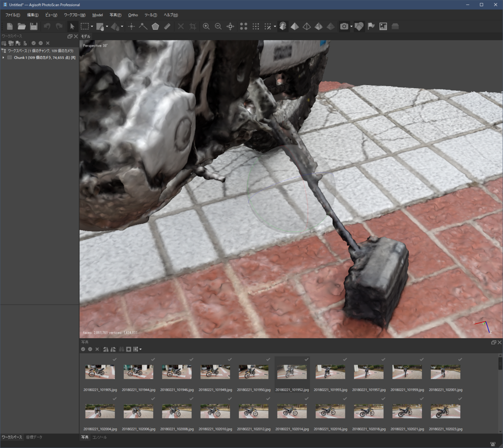Click the Zoom Out magnifier
This screenshot has height=448, width=503.
click(218, 26)
